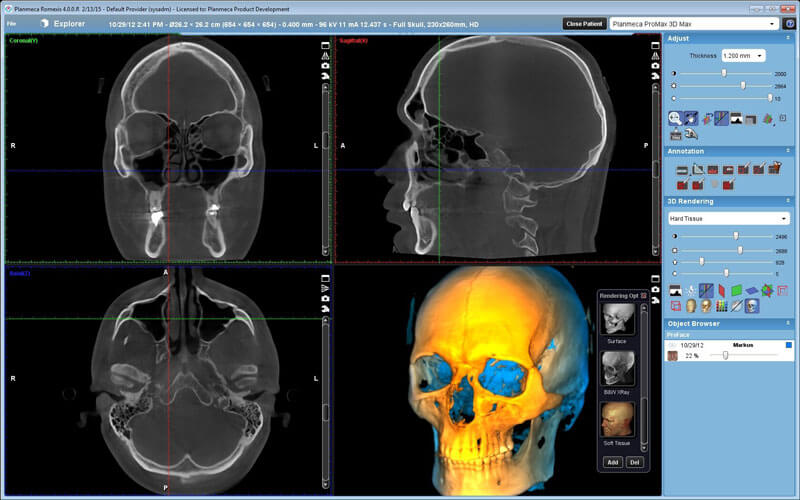Select the angle measurement annotation tool
Viewport: 800px width, 500px height.
click(x=697, y=169)
